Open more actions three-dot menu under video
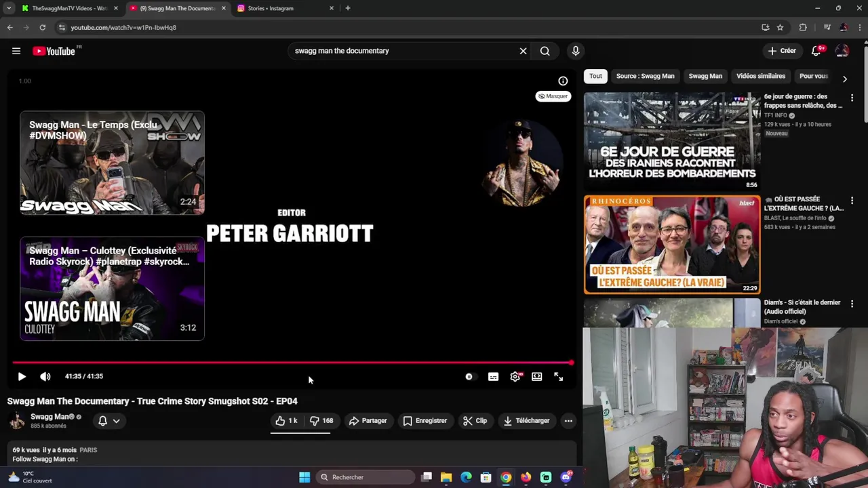This screenshot has width=868, height=488. (x=568, y=421)
